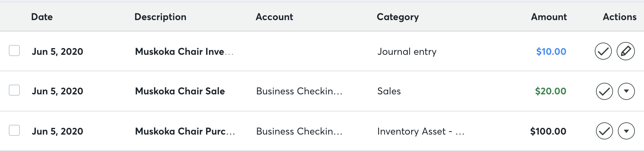
Task: Click the Sales category cell
Action: tap(389, 91)
